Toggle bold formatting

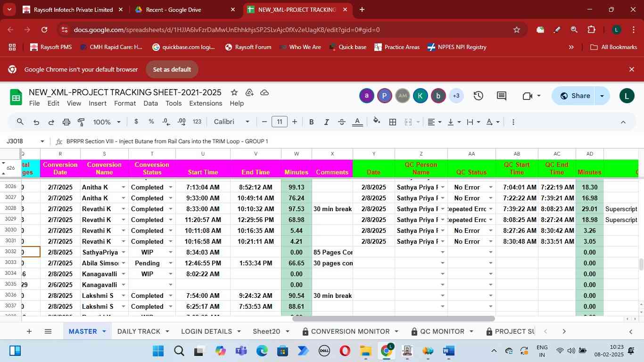pyautogui.click(x=311, y=122)
